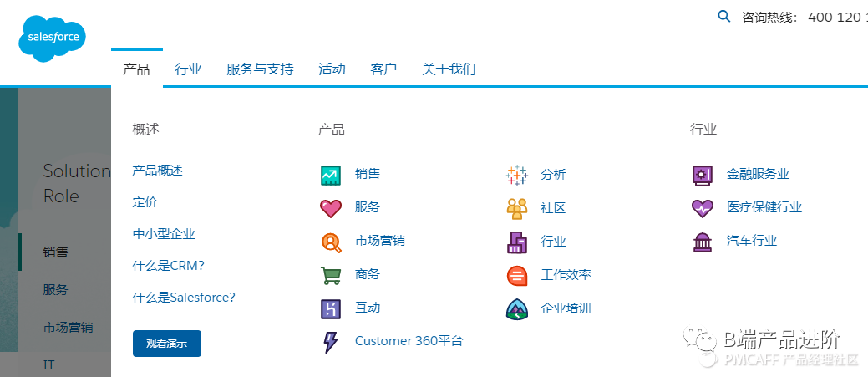868x377 pixels.
Task: Select 市场营销 in the dimmed left sidebar
Action: coord(69,327)
